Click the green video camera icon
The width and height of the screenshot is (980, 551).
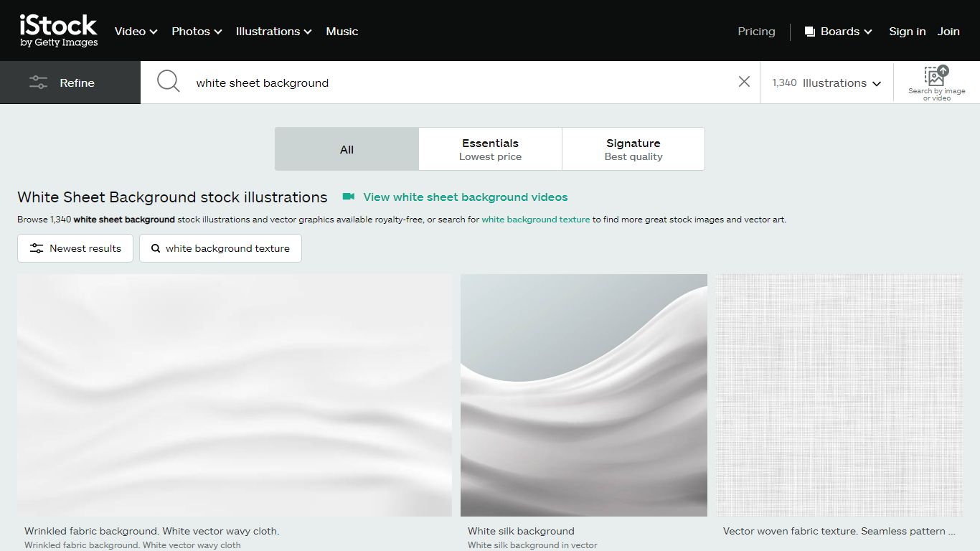[x=349, y=197]
